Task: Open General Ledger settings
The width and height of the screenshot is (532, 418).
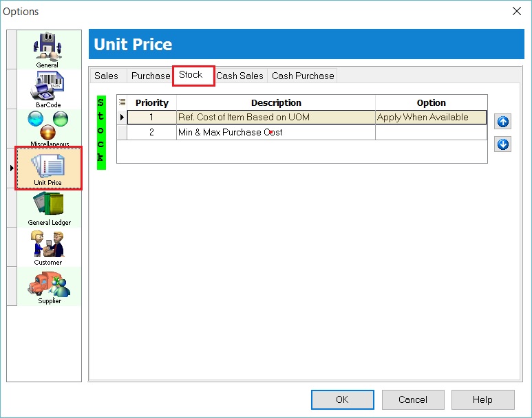Action: (49, 208)
